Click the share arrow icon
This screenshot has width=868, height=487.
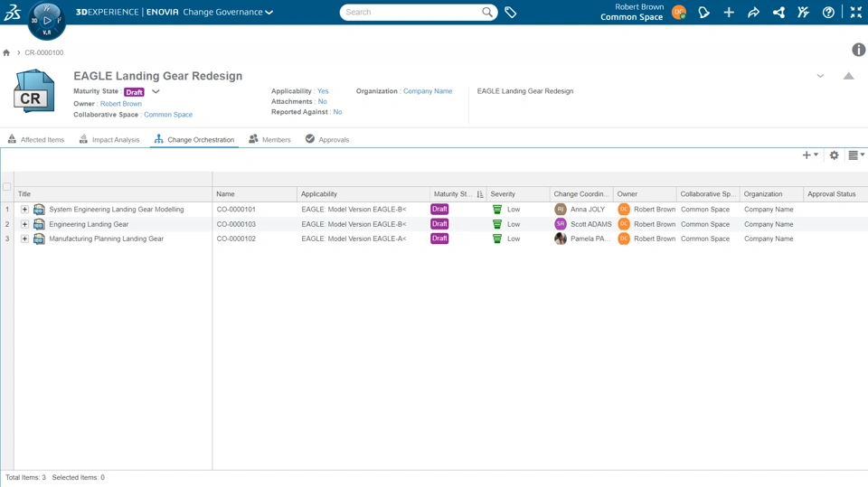pos(753,12)
